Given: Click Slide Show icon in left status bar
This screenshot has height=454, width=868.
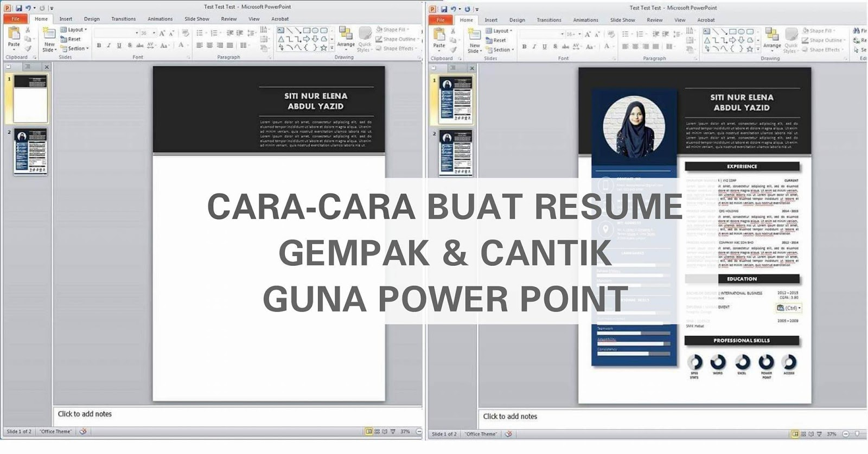Looking at the screenshot, I should click(x=393, y=432).
